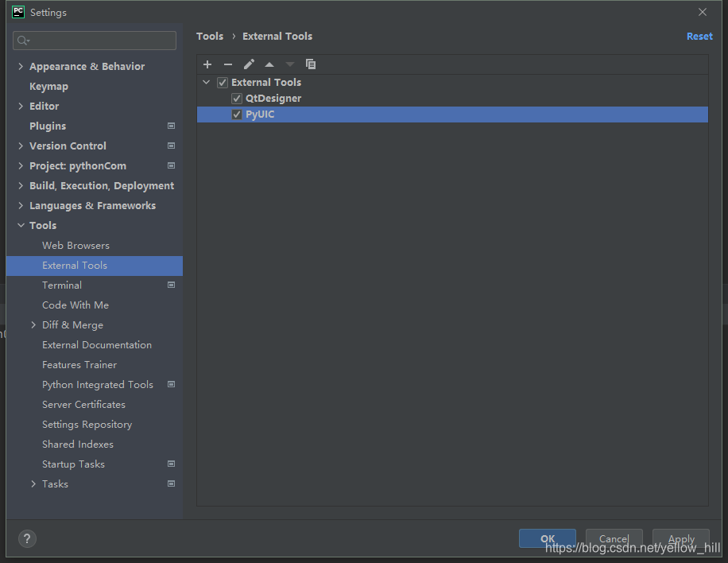Uncheck the QtDesigner tool checkbox
Image resolution: width=728 pixels, height=563 pixels.
(237, 99)
